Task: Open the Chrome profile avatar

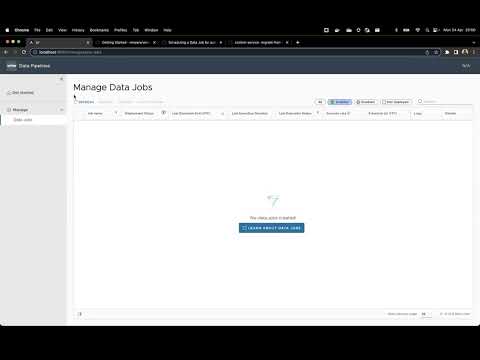Action: point(465,52)
